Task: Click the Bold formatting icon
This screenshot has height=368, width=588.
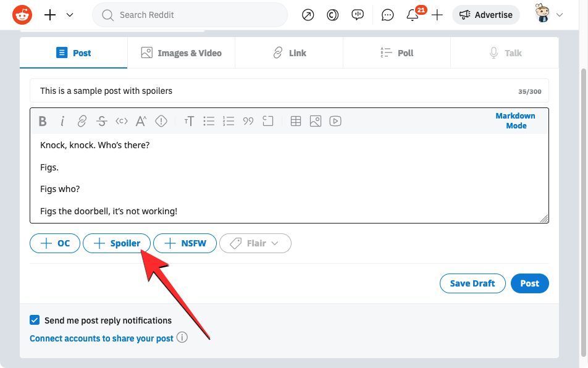Action: click(43, 122)
